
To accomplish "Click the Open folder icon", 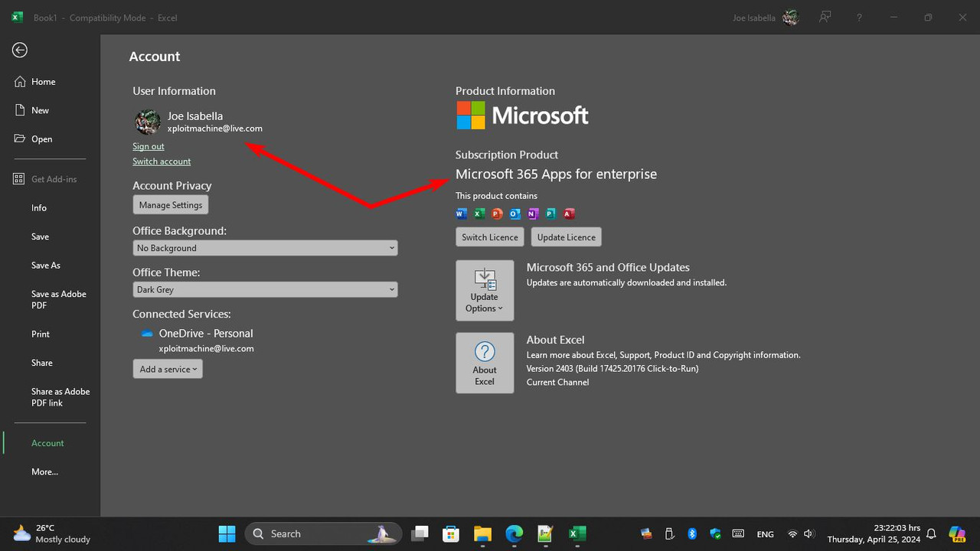I will pyautogui.click(x=20, y=139).
